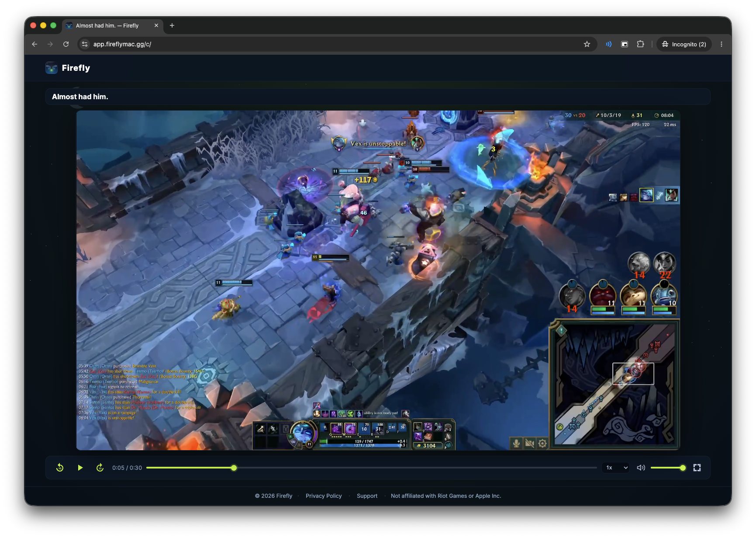Rewind the clip ten seconds
756x538 pixels.
click(x=60, y=468)
